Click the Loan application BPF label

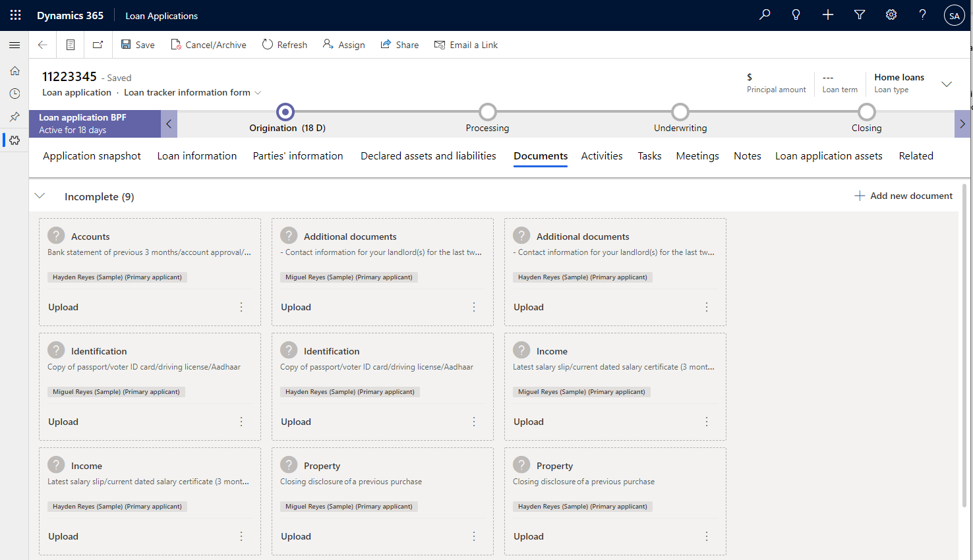82,117
